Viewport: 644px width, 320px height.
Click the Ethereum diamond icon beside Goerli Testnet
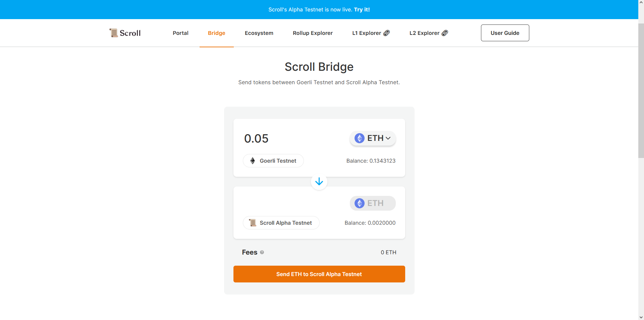point(253,161)
